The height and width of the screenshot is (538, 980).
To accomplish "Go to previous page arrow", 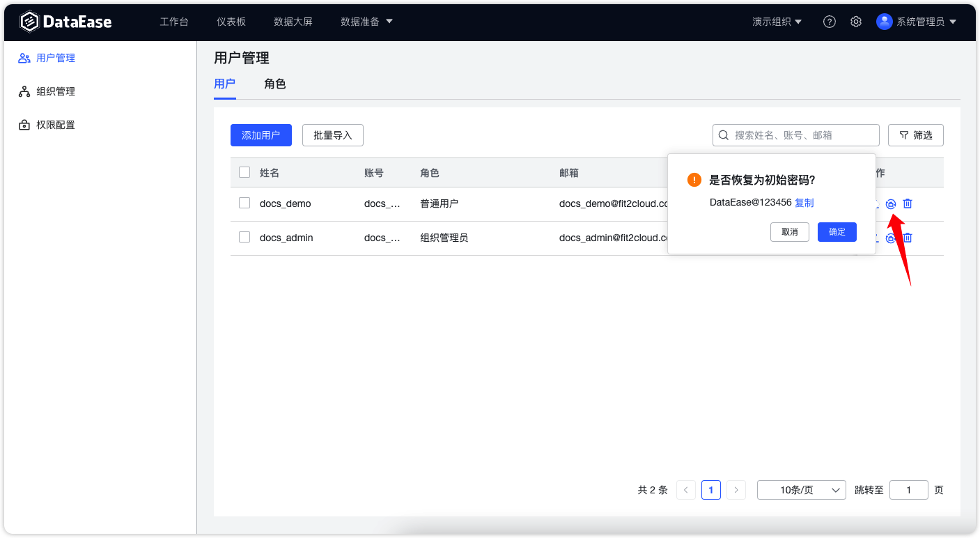I will point(686,490).
